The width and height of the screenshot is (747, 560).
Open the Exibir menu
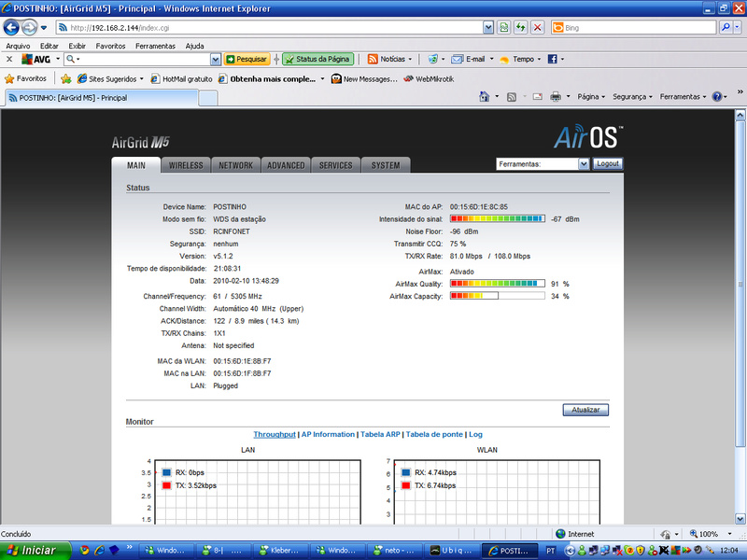[77, 46]
